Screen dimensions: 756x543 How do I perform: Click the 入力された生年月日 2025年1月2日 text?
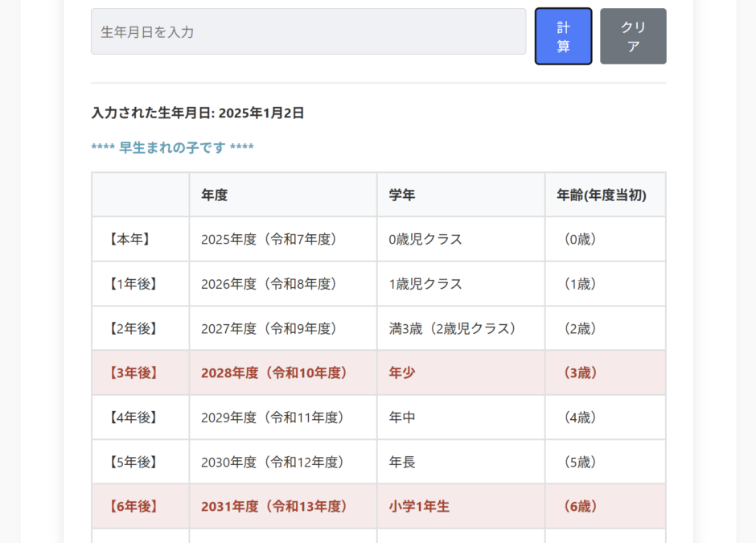pos(198,113)
